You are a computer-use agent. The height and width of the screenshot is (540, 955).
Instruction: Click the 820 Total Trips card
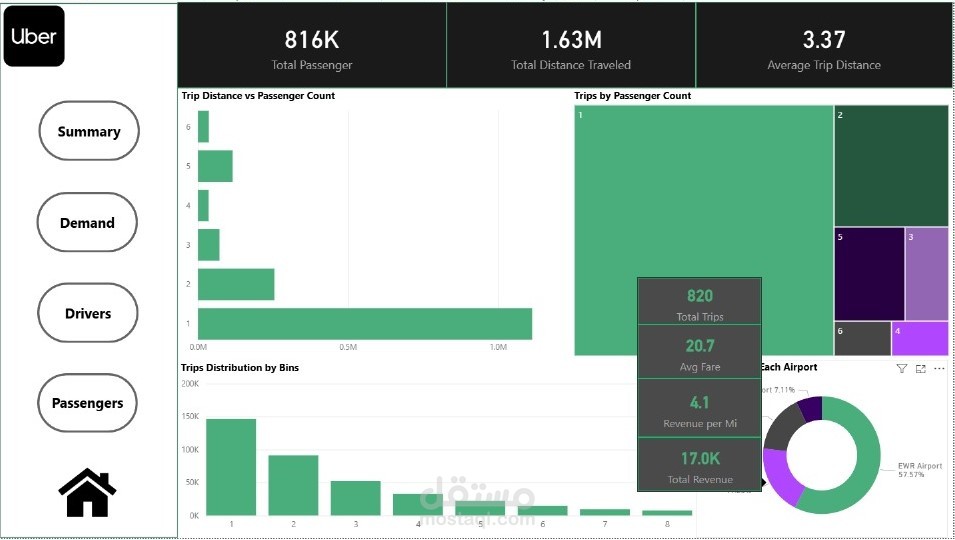pyautogui.click(x=699, y=302)
